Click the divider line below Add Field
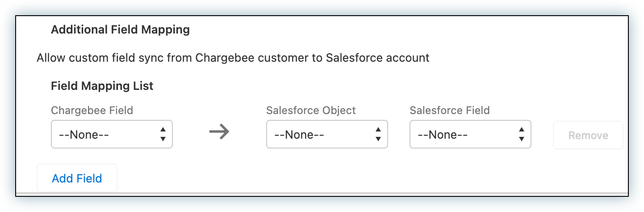 coord(322,194)
